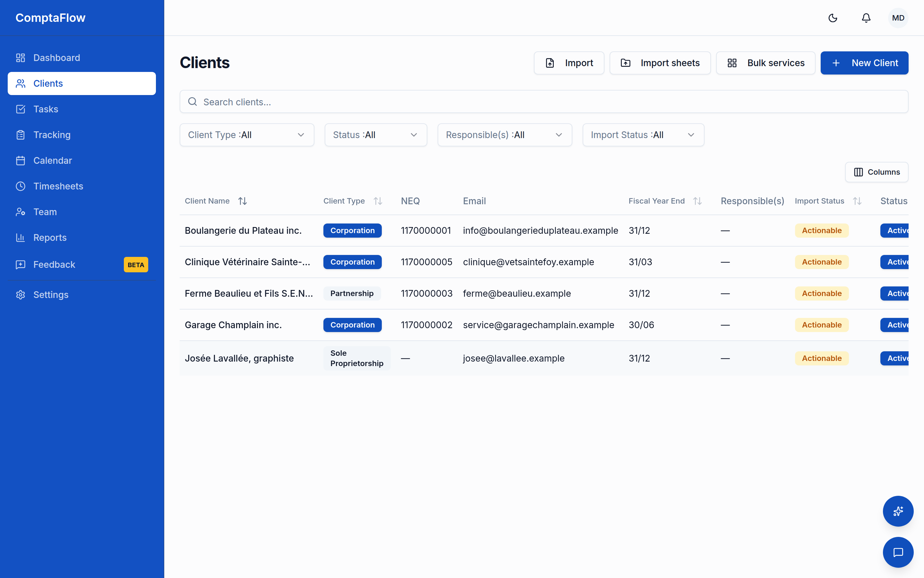Open the Columns chooser
This screenshot has width=924, height=578.
pyautogui.click(x=877, y=172)
